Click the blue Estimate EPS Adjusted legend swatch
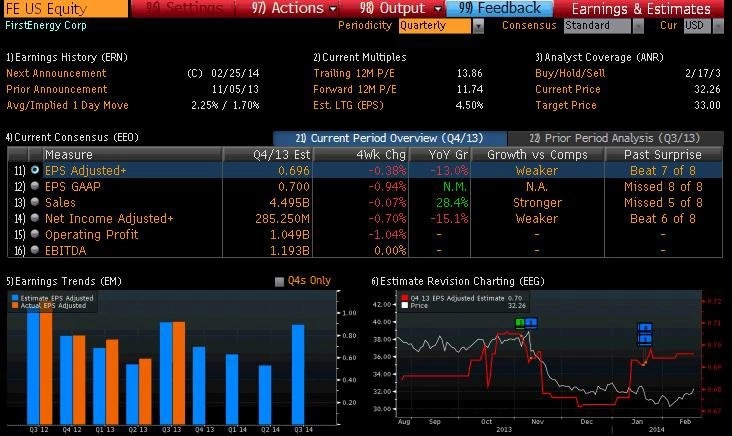The width and height of the screenshot is (732, 436). coord(15,298)
